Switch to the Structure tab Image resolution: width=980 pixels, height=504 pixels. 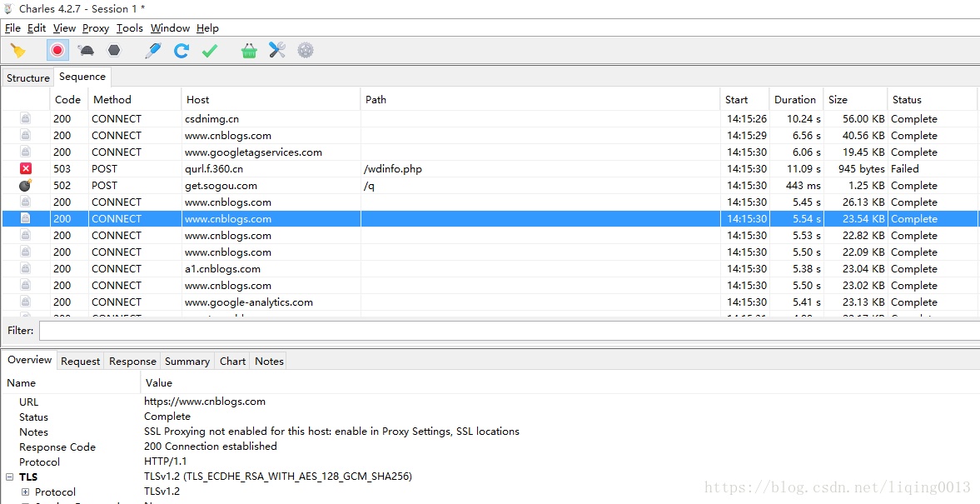[x=28, y=77]
